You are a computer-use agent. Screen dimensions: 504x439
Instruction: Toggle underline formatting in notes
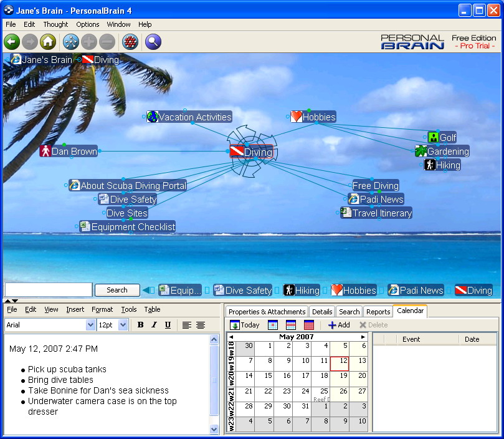click(x=168, y=325)
